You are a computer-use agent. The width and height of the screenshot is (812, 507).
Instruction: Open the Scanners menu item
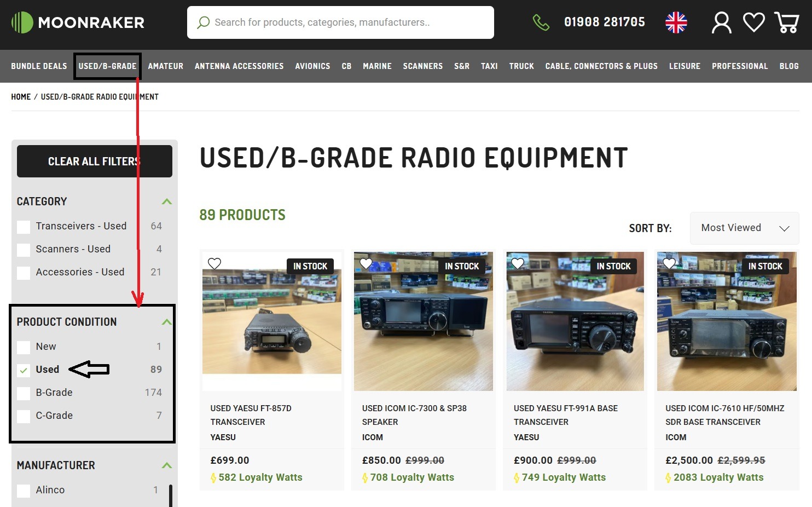(x=422, y=66)
